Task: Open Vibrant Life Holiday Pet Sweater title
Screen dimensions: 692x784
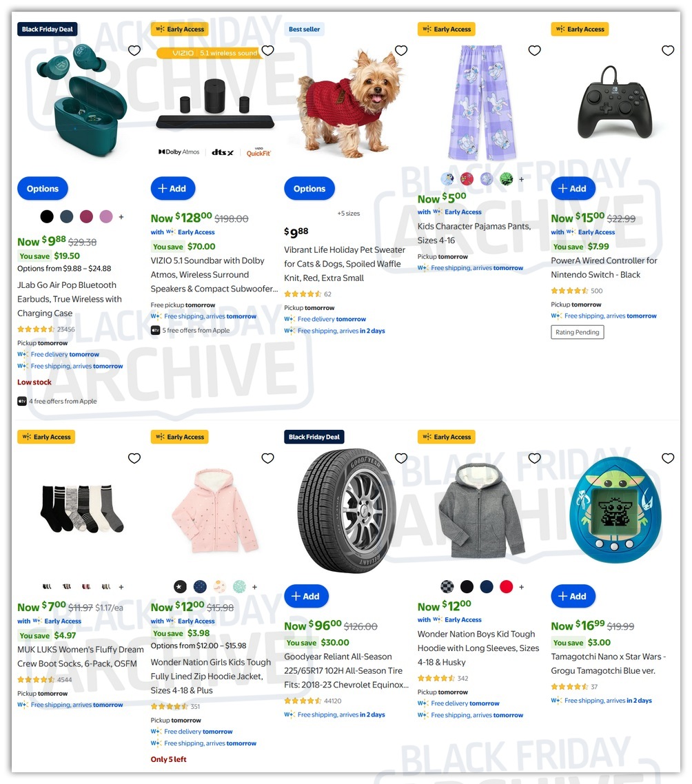Action: tap(345, 263)
